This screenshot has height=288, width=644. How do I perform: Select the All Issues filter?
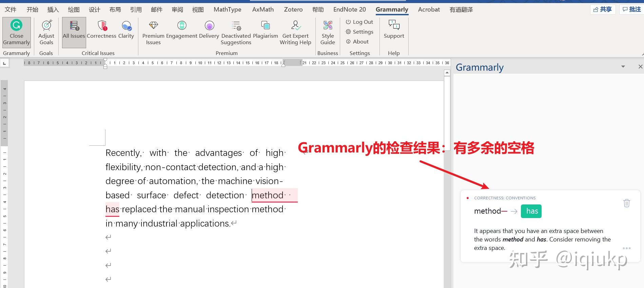coord(74,33)
